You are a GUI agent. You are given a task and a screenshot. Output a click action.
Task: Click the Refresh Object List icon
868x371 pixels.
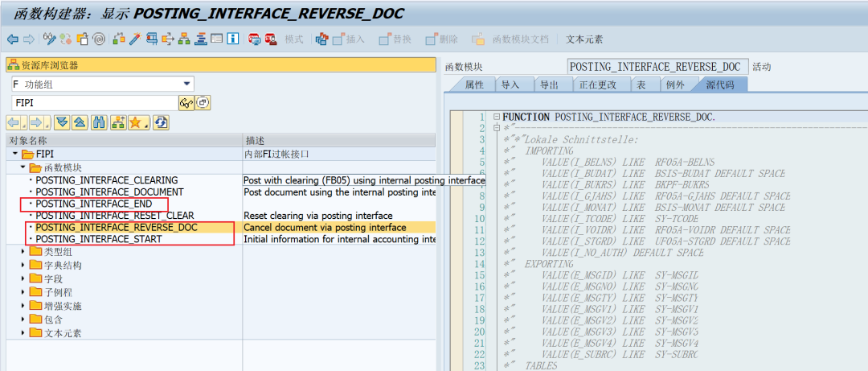point(161,122)
